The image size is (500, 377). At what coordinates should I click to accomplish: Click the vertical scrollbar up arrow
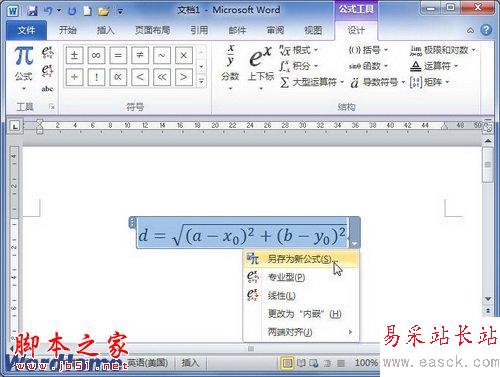(x=488, y=141)
